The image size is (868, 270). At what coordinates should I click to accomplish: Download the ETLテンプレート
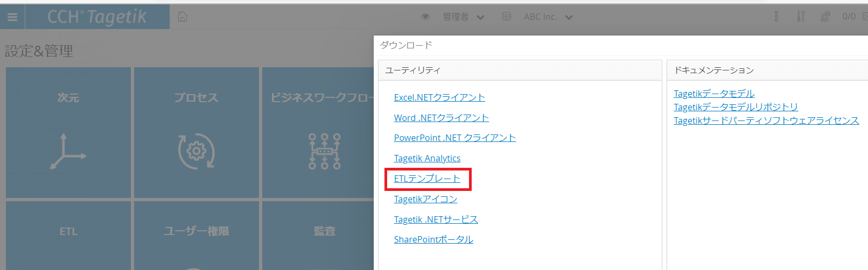(427, 179)
